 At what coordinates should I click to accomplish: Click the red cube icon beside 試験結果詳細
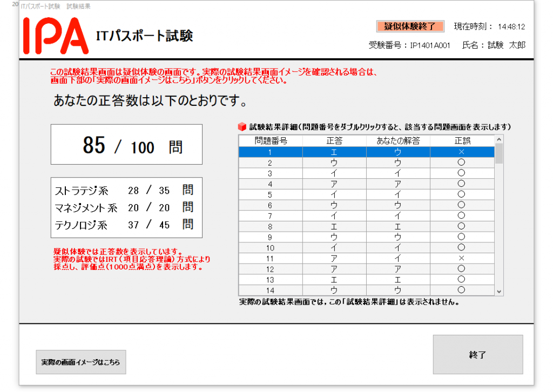coord(242,126)
